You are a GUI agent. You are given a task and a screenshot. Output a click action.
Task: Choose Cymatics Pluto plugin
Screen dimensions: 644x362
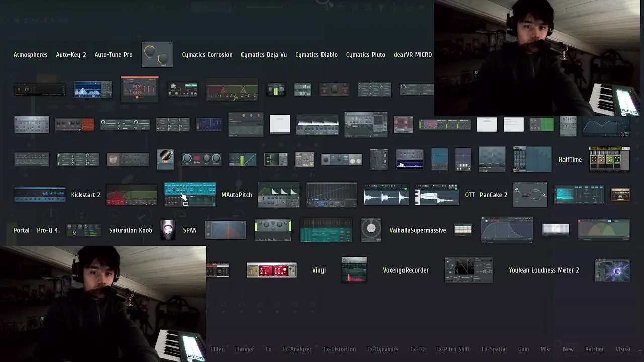tap(366, 55)
